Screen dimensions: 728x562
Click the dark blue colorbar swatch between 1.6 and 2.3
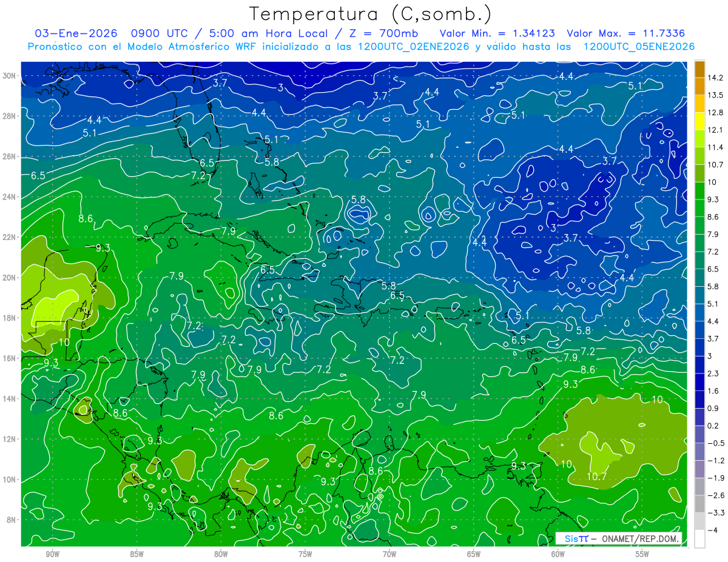(699, 382)
